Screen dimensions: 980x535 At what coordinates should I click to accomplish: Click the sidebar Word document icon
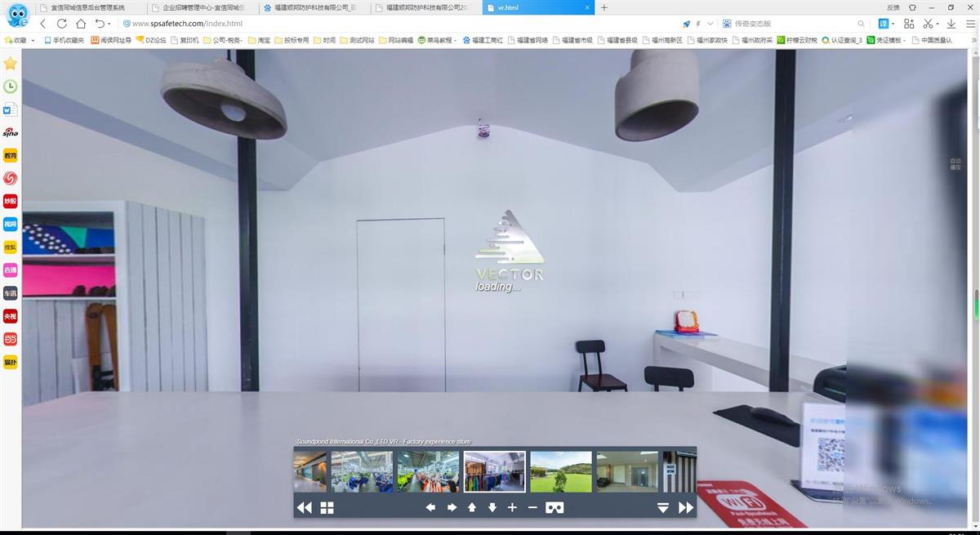pos(10,109)
